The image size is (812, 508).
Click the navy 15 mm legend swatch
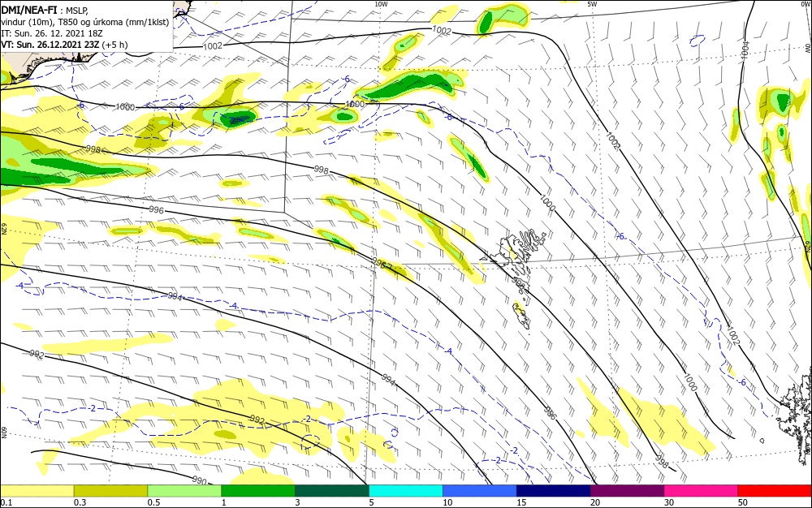pos(553,491)
